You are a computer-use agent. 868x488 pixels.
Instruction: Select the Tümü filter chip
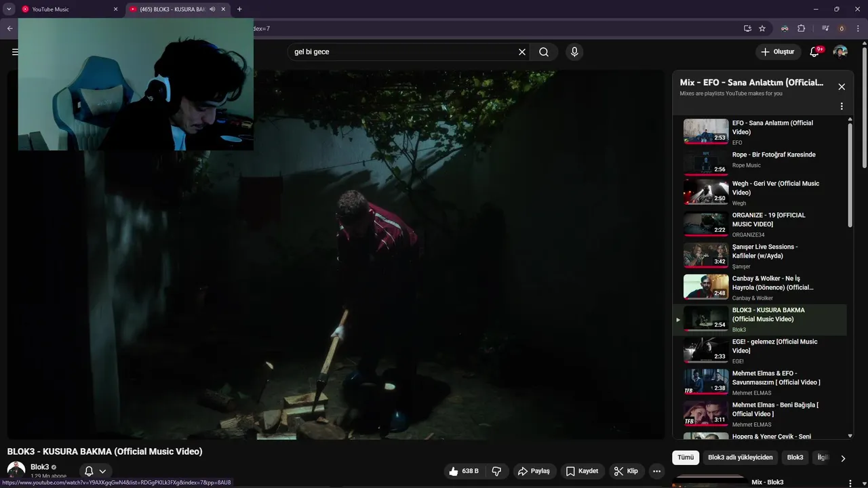[686, 457]
